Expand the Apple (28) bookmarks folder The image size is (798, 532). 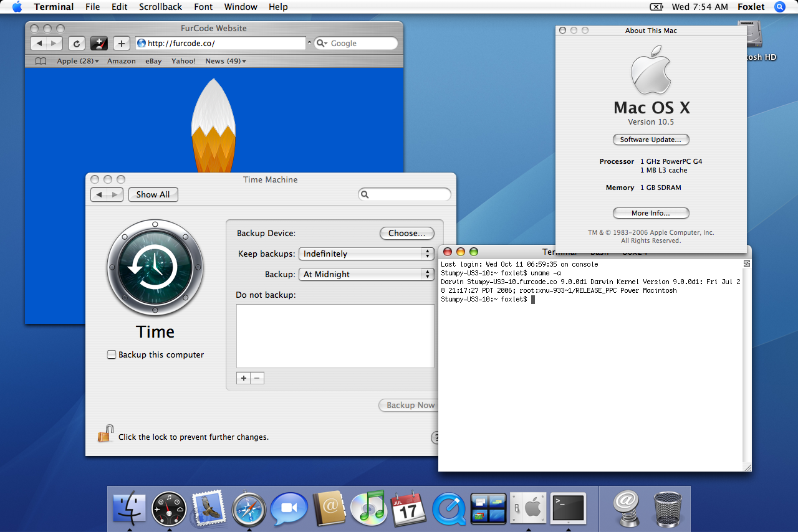[78, 61]
